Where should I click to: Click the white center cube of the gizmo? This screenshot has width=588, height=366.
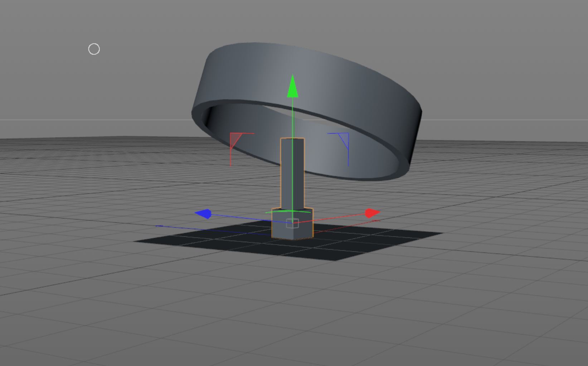(x=292, y=223)
